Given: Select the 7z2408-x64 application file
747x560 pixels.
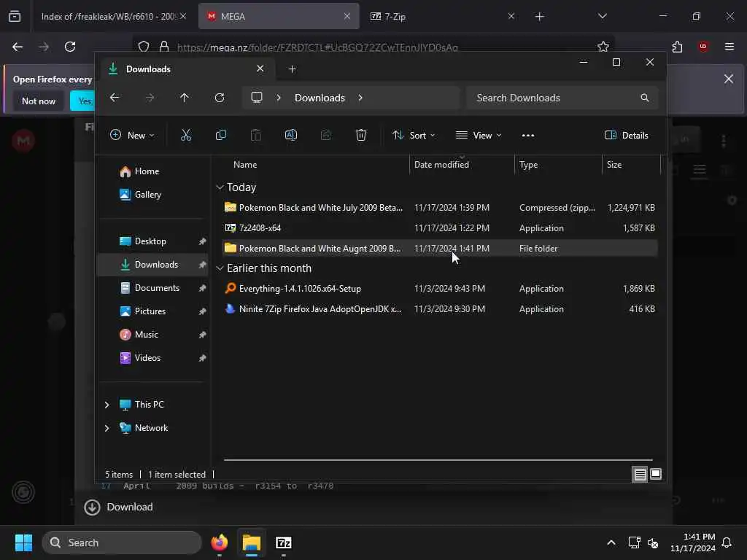Looking at the screenshot, I should 440,228.
